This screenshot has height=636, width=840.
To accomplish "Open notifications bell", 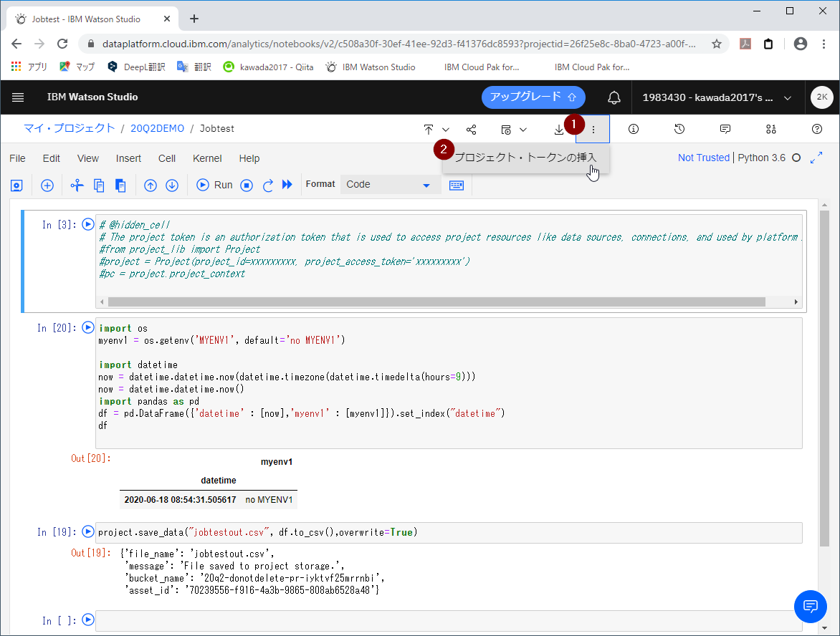I will pos(614,97).
